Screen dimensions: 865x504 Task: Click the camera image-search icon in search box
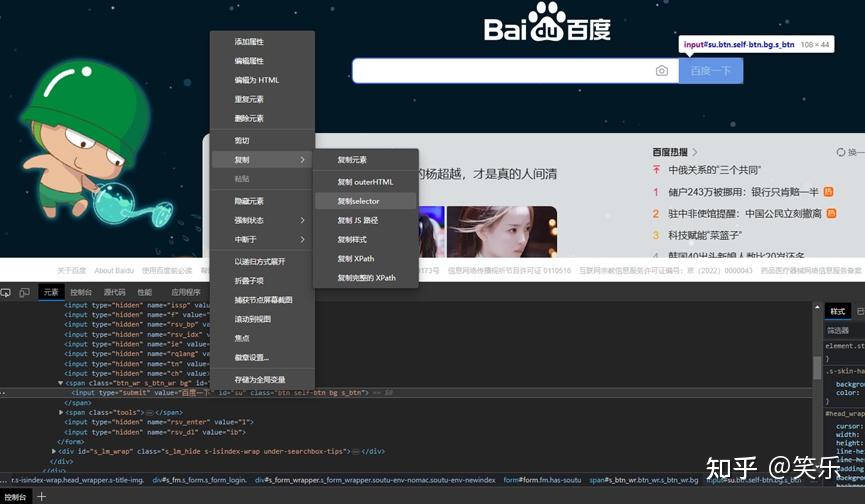(x=661, y=71)
